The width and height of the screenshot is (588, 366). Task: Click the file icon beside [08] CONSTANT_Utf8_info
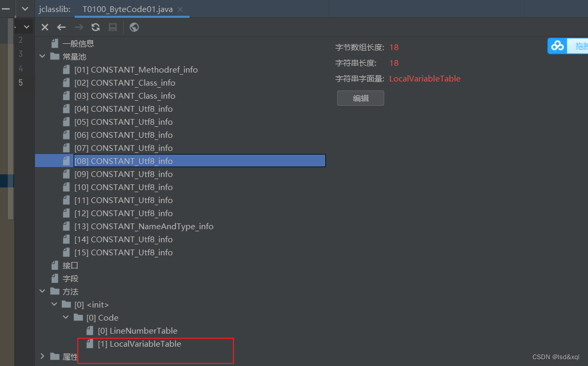tap(66, 161)
